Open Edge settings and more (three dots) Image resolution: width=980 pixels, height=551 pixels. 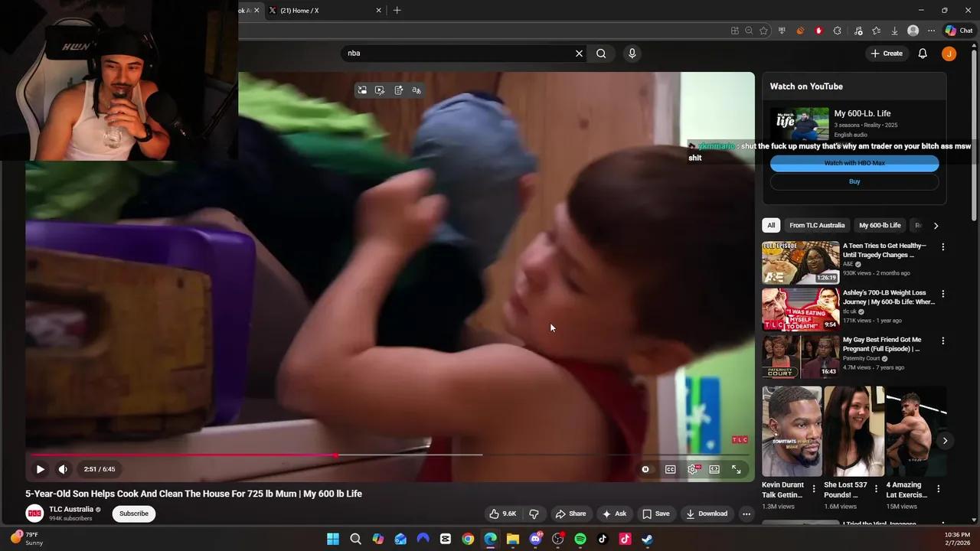[931, 31]
